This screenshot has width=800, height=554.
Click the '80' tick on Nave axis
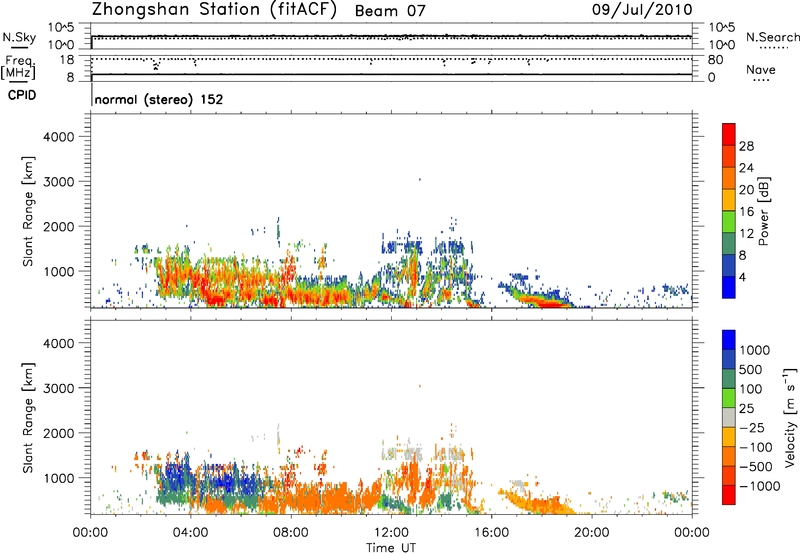pyautogui.click(x=715, y=60)
